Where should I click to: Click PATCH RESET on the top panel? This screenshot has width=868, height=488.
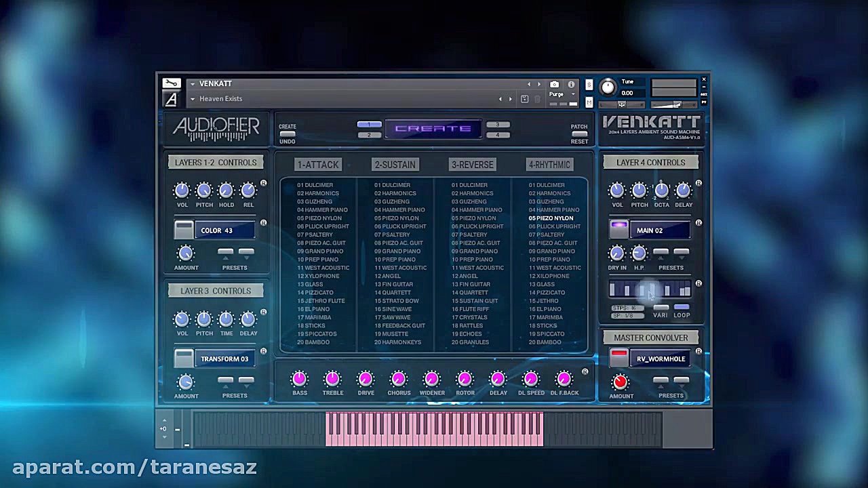coord(579,133)
